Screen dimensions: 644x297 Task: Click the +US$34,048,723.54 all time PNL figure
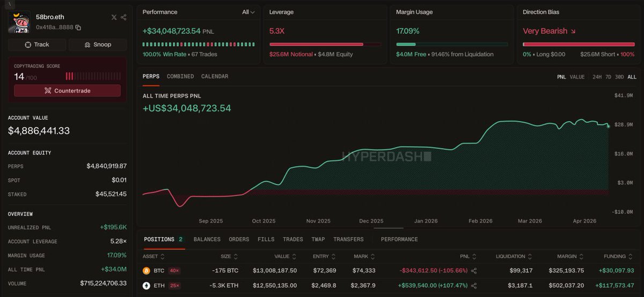coord(187,108)
